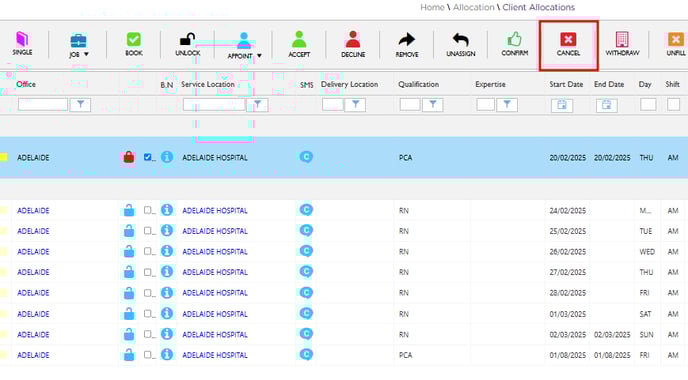Click the Confirm thumbs-up icon
Viewport: 688px width, 380px height.
(x=515, y=39)
